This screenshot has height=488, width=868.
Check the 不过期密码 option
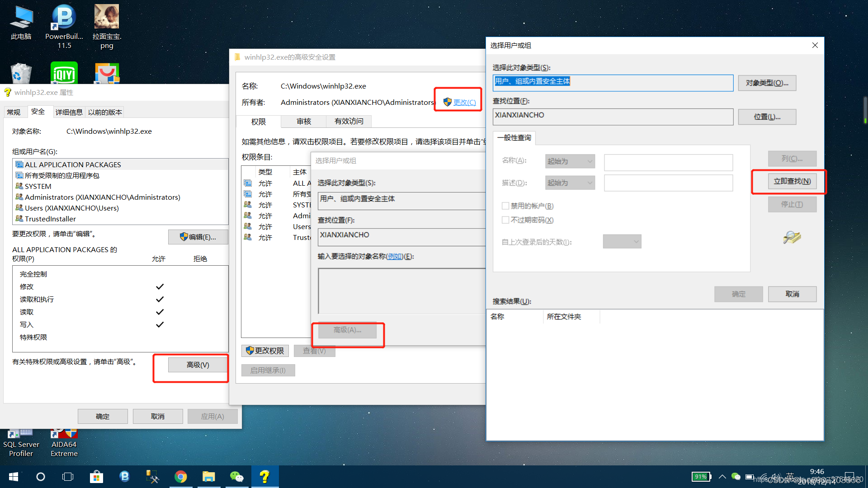click(505, 220)
